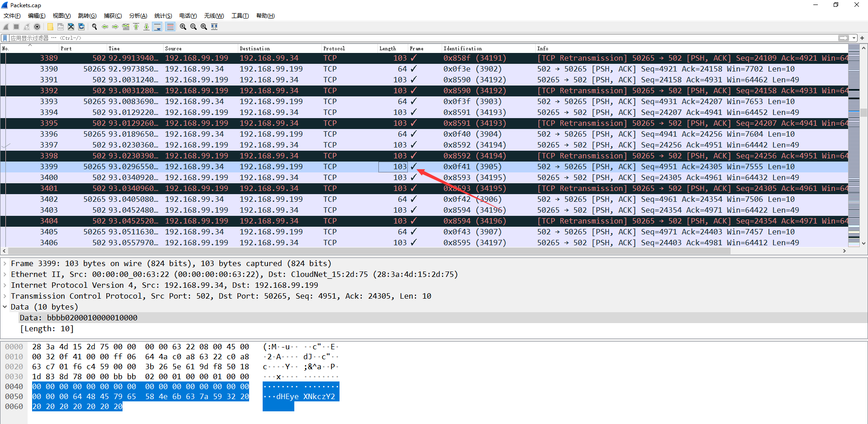868x424 pixels.
Task: Sort by the Length column header
Action: tap(393, 48)
